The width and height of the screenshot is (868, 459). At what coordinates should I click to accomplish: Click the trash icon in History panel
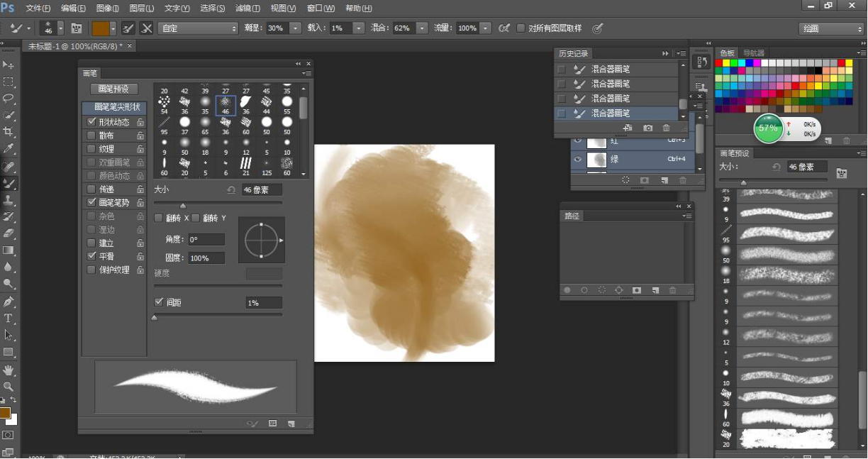point(666,128)
